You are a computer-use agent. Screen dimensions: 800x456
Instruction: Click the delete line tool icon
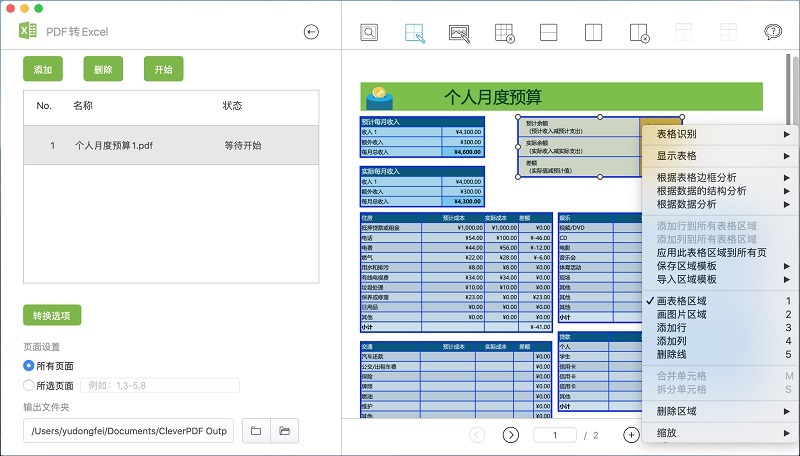click(639, 33)
